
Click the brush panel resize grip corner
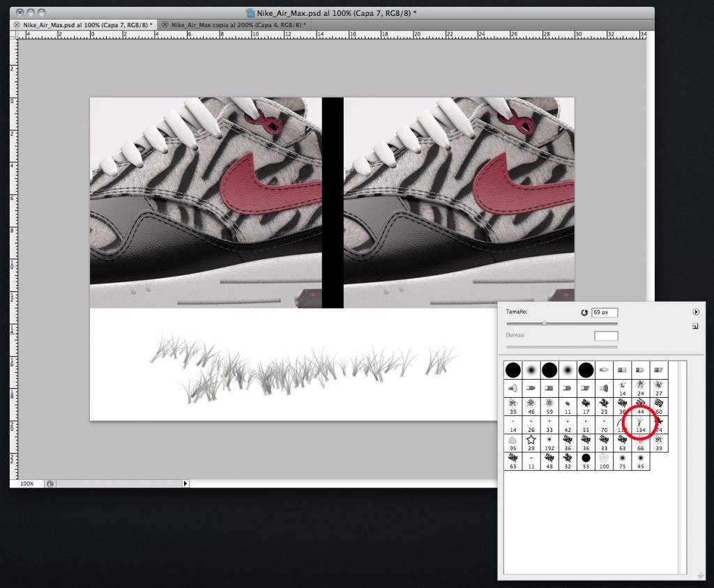[700, 576]
